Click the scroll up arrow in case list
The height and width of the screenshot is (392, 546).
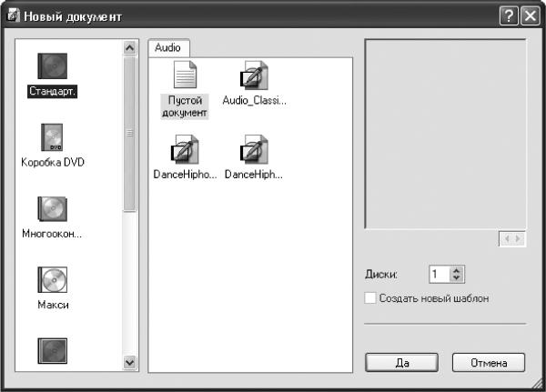pos(129,48)
